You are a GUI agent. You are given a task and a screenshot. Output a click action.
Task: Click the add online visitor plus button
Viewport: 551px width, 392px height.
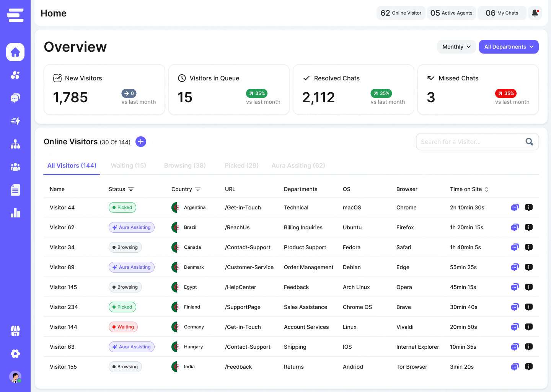tap(141, 142)
